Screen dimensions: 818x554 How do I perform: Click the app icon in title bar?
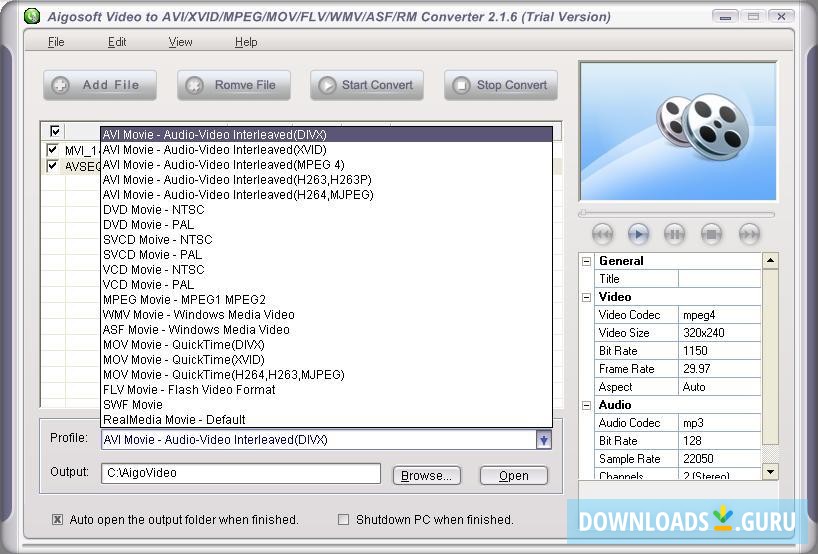tap(32, 16)
